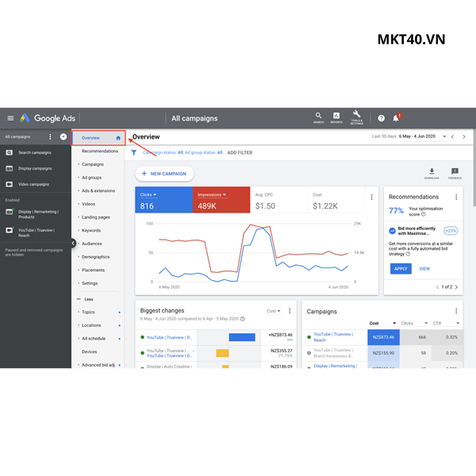The height and width of the screenshot is (476, 476).
Task: Click the page vertical scrollbar
Action: [474, 167]
